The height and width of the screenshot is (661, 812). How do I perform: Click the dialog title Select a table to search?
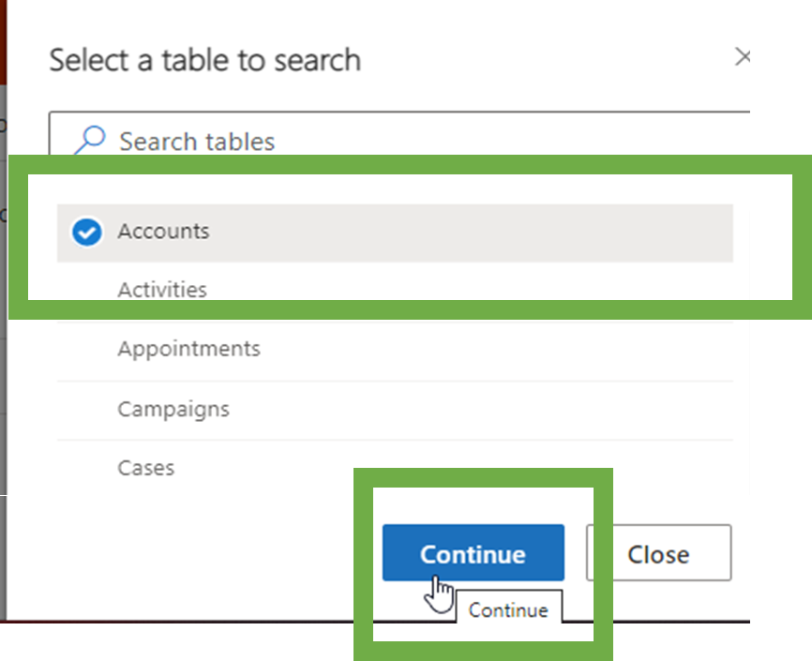click(x=204, y=59)
